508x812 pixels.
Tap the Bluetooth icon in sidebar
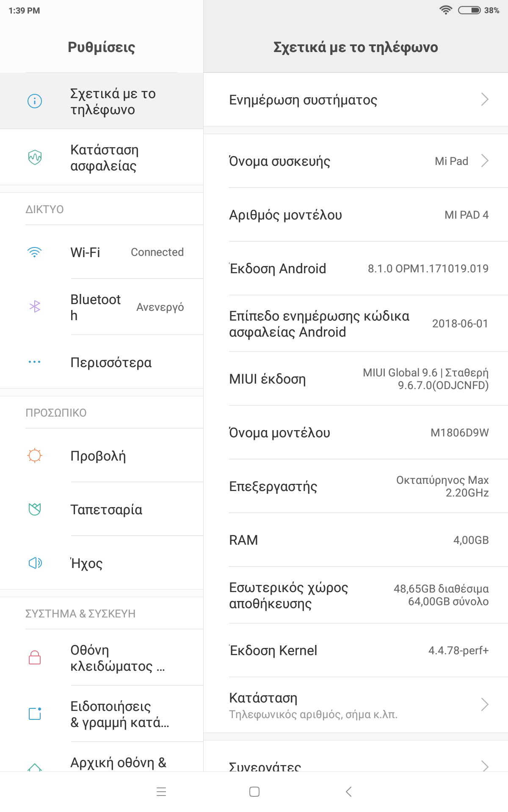point(35,307)
